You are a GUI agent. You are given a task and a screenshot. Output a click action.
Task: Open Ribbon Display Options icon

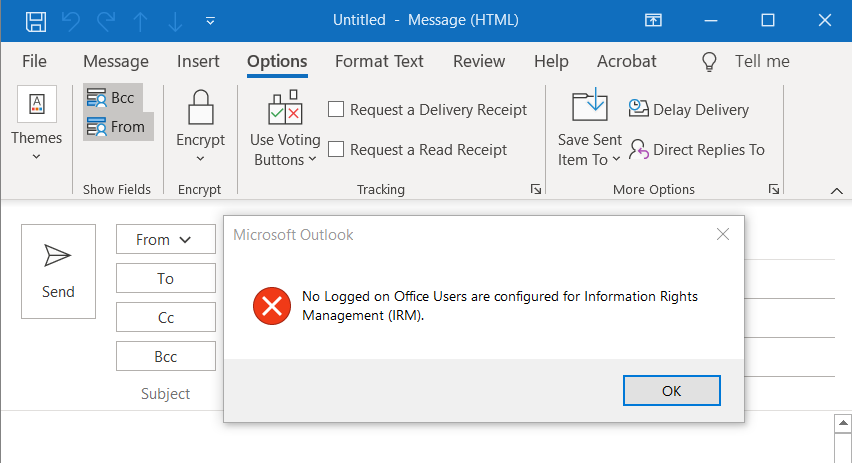point(653,21)
